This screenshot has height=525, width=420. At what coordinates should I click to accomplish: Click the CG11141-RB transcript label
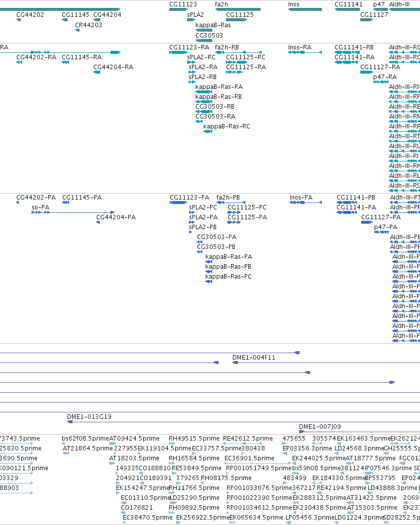click(x=354, y=47)
